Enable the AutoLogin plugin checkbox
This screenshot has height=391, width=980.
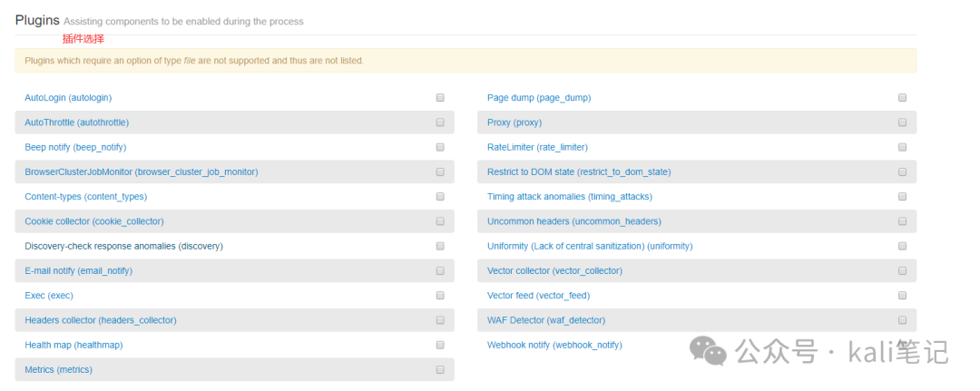[440, 98]
